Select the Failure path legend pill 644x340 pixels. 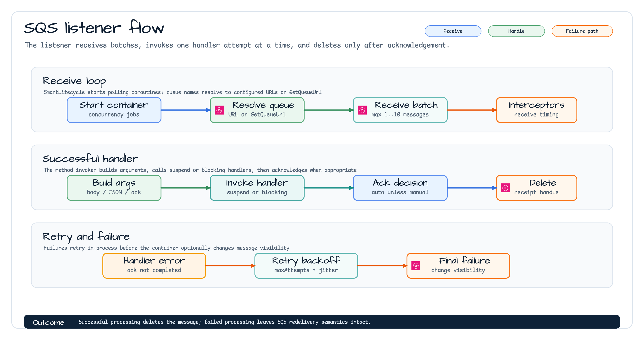[x=582, y=31]
